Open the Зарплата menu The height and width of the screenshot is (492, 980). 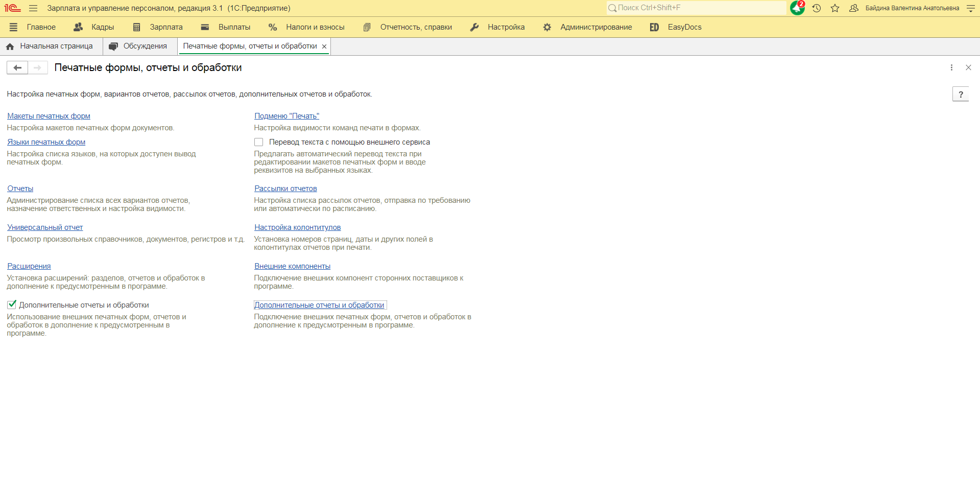point(165,27)
